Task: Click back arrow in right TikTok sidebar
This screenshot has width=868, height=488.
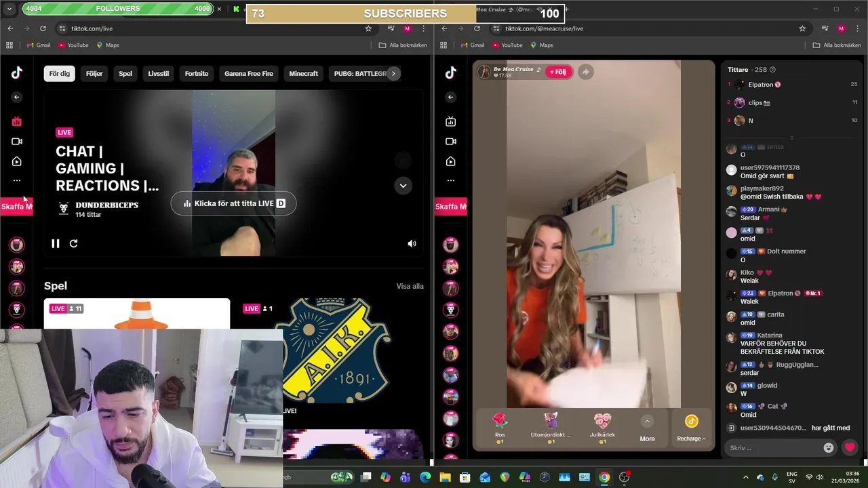Action: [x=451, y=97]
